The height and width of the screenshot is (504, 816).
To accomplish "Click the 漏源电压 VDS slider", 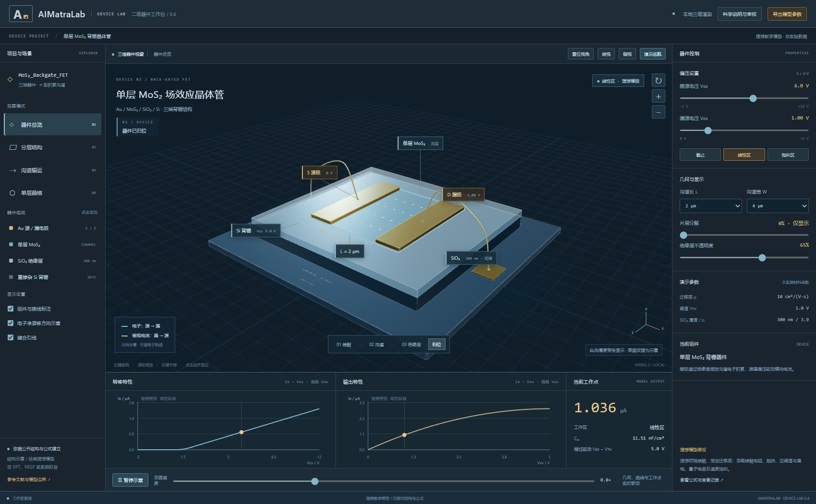I will 744,131.
